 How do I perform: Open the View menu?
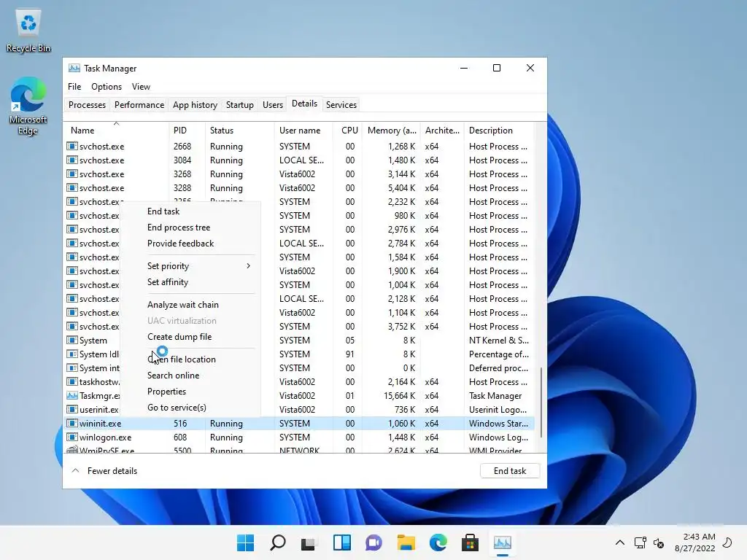(141, 87)
